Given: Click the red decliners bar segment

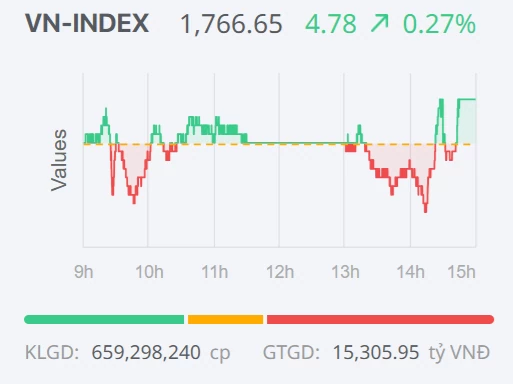Looking at the screenshot, I should click(x=380, y=319).
